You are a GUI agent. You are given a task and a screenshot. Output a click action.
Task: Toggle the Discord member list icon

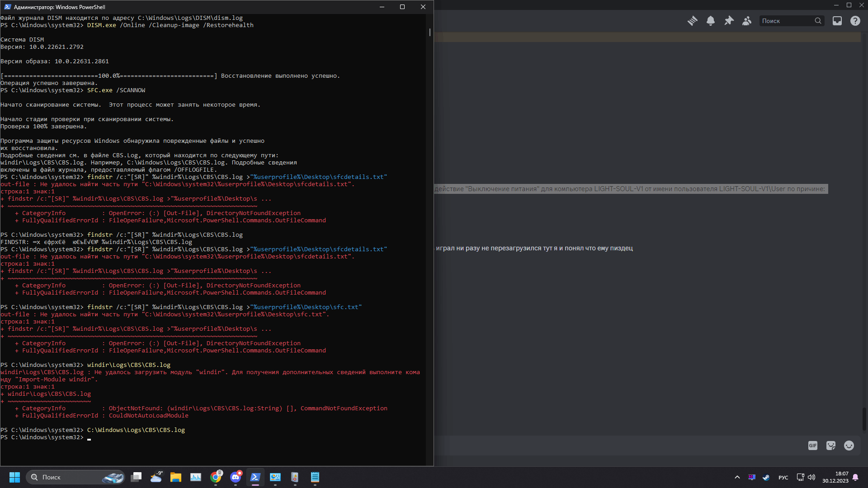click(747, 21)
